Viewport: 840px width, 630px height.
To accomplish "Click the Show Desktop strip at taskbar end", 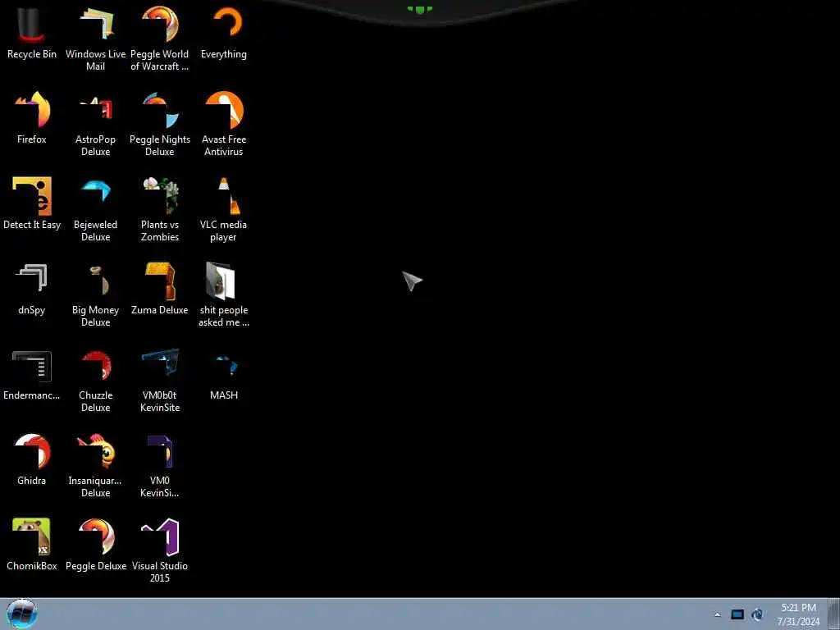I will [x=834, y=614].
